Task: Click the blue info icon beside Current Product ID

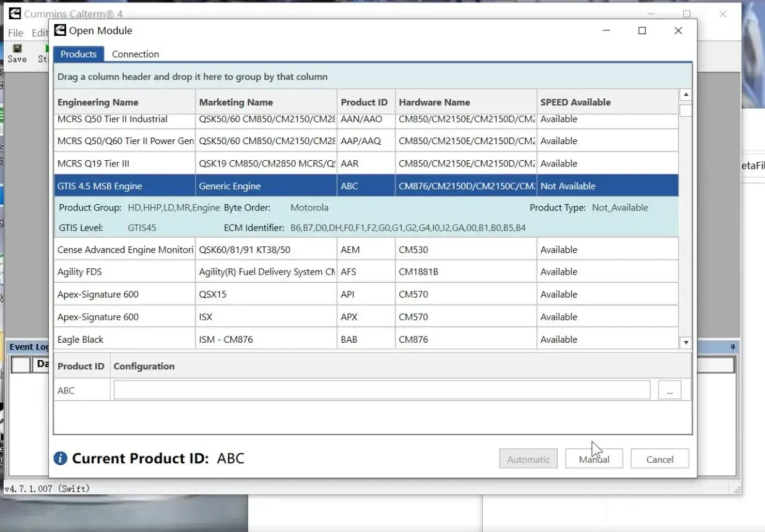Action: 60,458
